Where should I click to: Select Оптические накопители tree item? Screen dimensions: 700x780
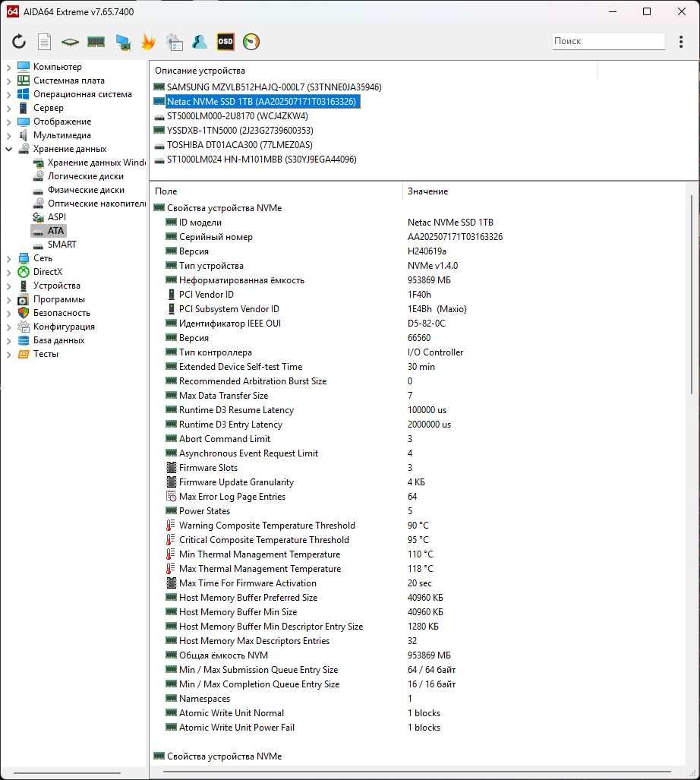89,204
